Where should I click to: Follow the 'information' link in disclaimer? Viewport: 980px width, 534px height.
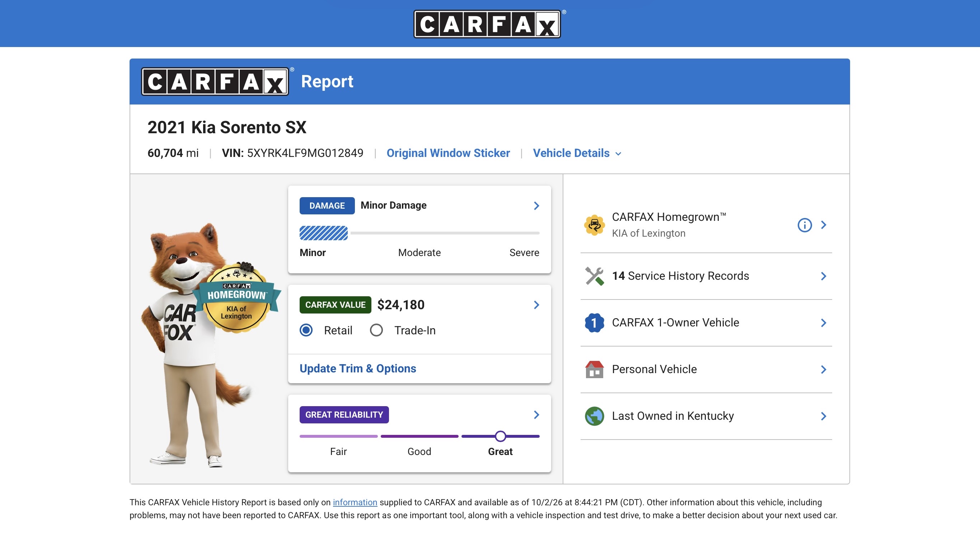click(355, 502)
